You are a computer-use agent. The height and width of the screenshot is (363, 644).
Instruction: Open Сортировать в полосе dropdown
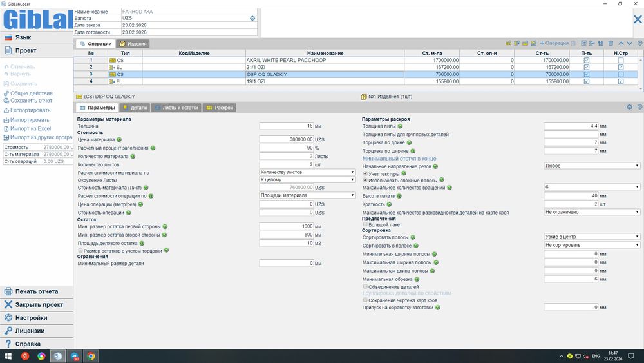point(592,245)
